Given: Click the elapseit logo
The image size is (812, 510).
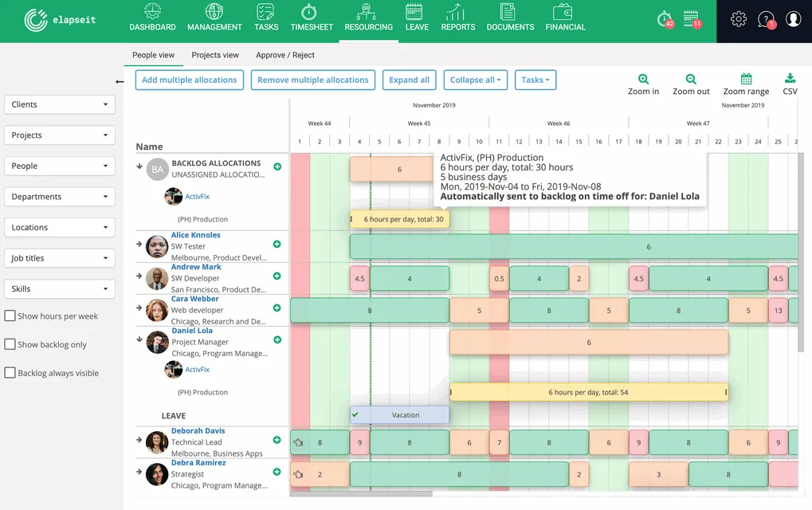Looking at the screenshot, I should pyautogui.click(x=60, y=20).
